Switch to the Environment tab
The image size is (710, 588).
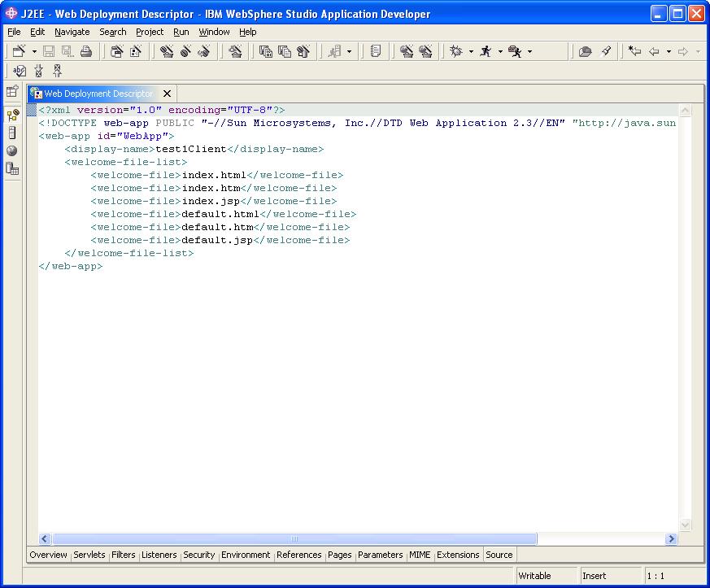pyautogui.click(x=246, y=555)
